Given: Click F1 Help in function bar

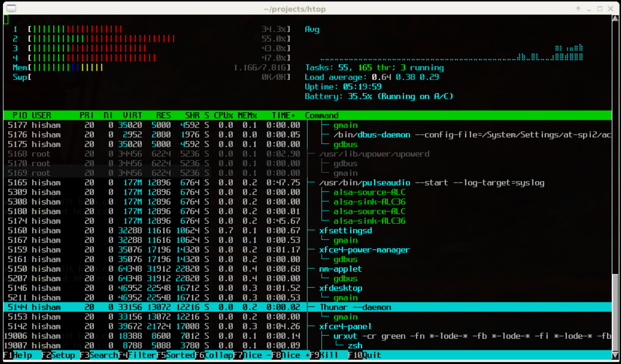Looking at the screenshot, I should [18, 355].
